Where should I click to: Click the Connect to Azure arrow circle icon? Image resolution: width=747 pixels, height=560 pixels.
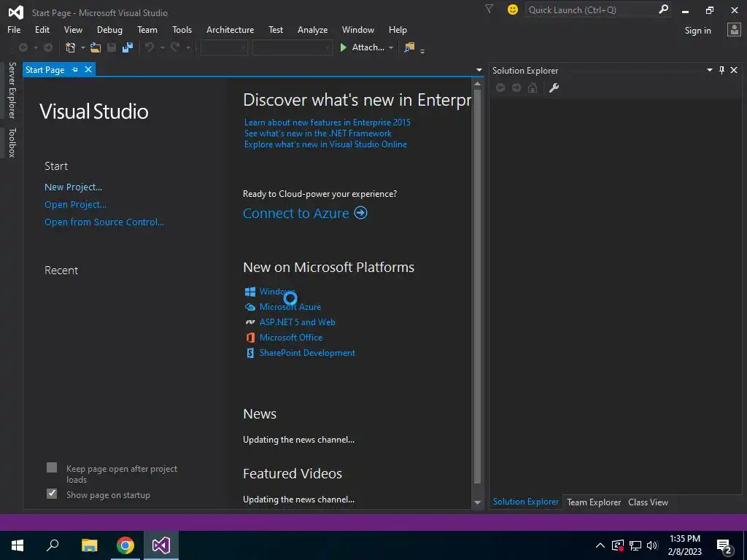tap(361, 213)
